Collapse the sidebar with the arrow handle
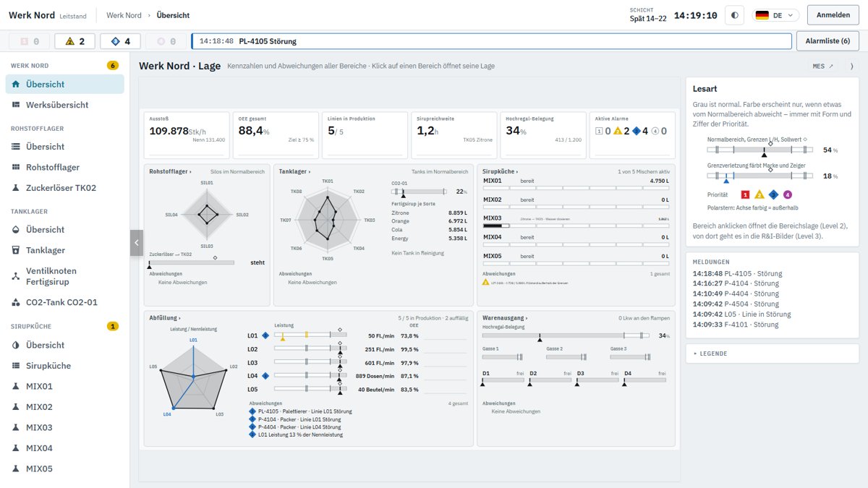The width and height of the screenshot is (868, 488). (x=136, y=243)
